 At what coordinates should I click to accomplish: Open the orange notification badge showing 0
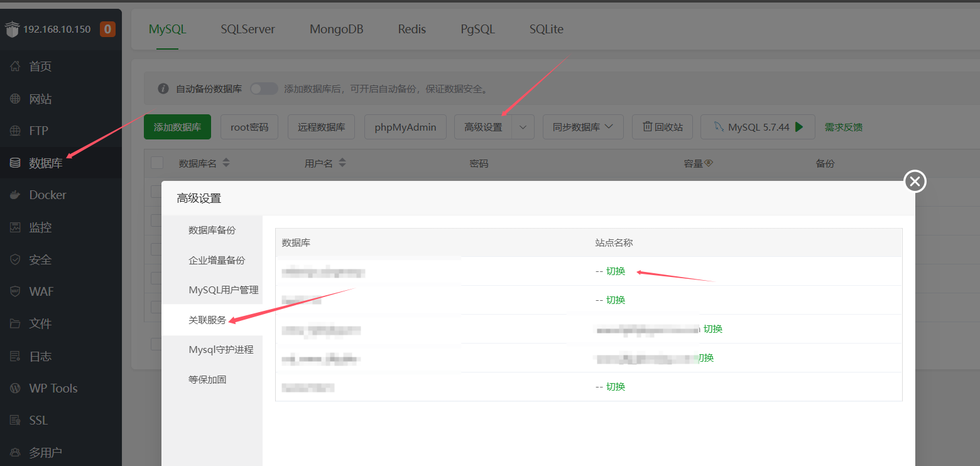pyautogui.click(x=107, y=29)
